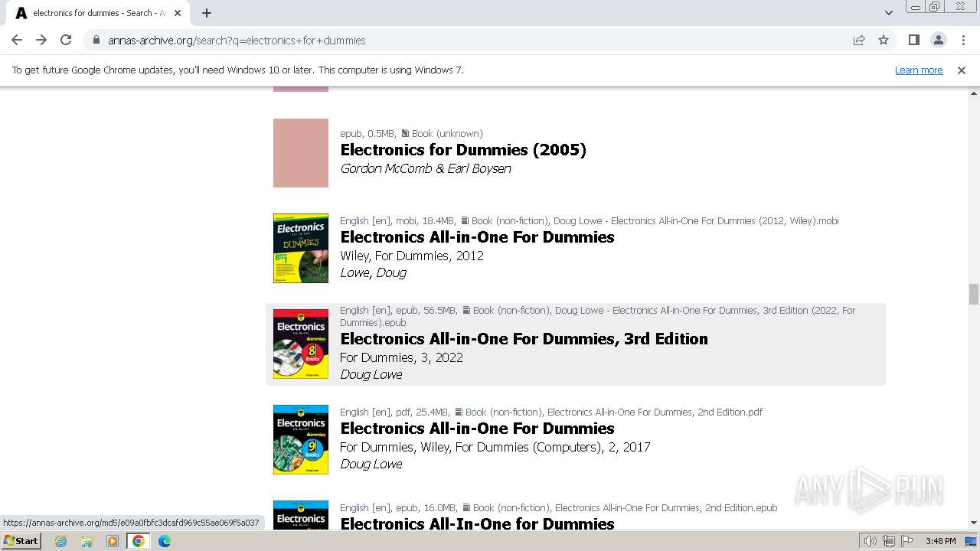Open a new browser tab
The height and width of the screenshot is (551, 980).
(207, 13)
